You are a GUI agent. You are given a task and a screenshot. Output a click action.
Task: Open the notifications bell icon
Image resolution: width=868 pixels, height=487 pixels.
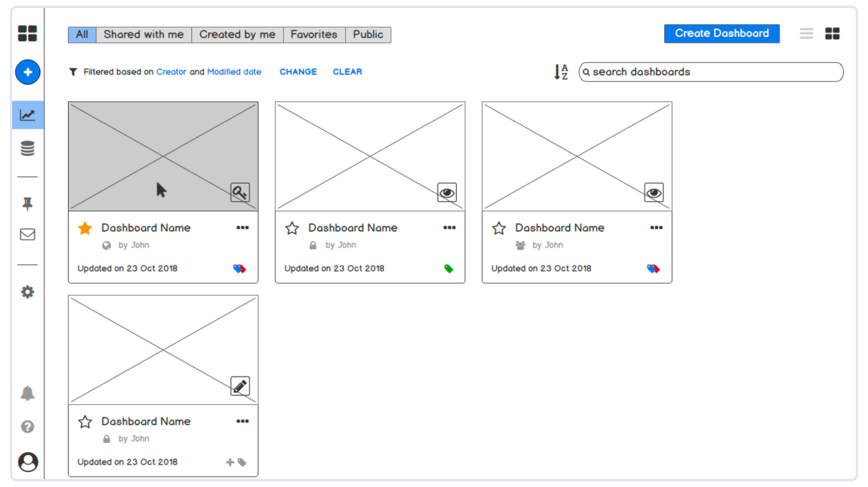(x=27, y=393)
